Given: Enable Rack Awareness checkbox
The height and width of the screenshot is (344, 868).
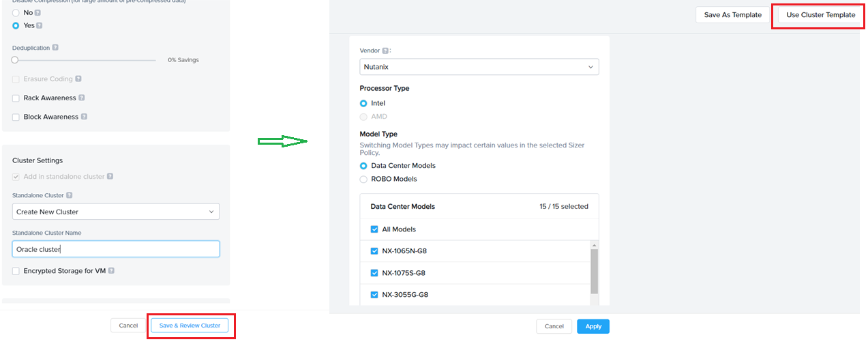Looking at the screenshot, I should pos(16,98).
